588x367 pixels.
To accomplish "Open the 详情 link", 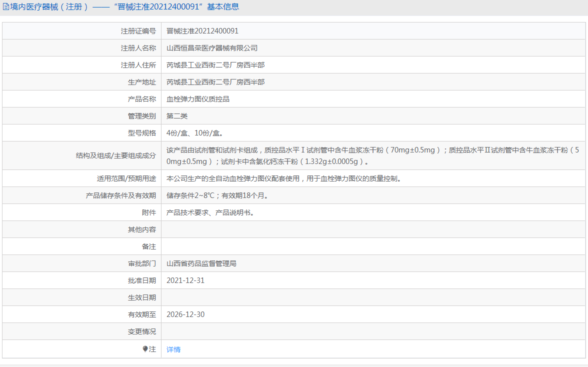I will click(x=173, y=349).
